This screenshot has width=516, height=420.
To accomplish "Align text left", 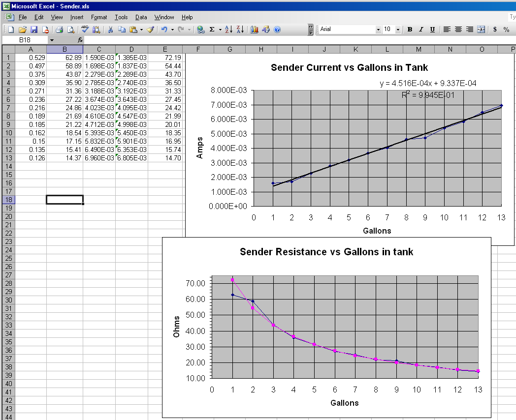I will (x=447, y=29).
